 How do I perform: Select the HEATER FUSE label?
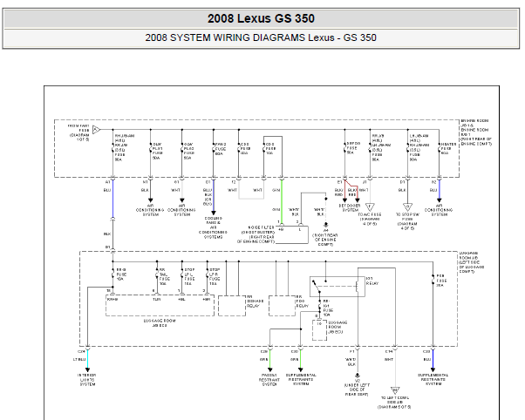[448, 149]
